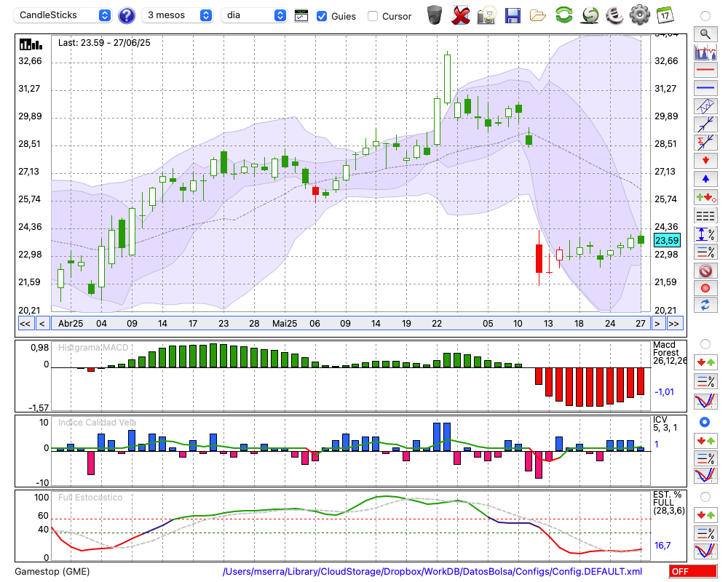728x582 pixels.
Task: Click the green refresh arrows icon
Action: [x=563, y=15]
